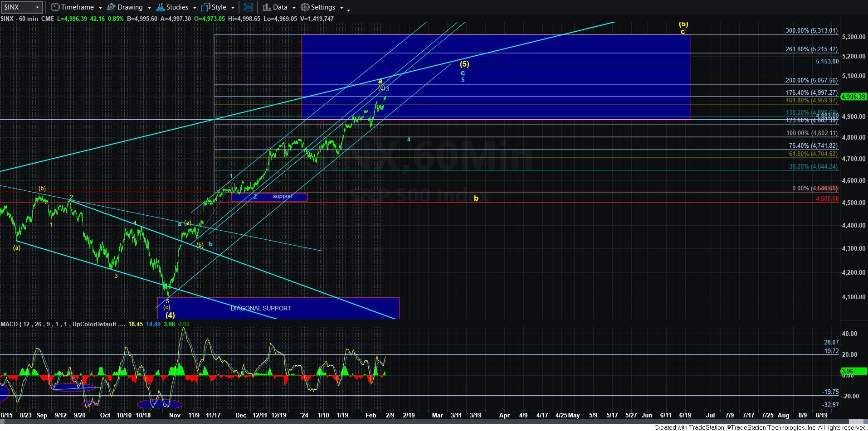868x431 pixels.
Task: Click the Style overlapping squares icon
Action: click(205, 7)
